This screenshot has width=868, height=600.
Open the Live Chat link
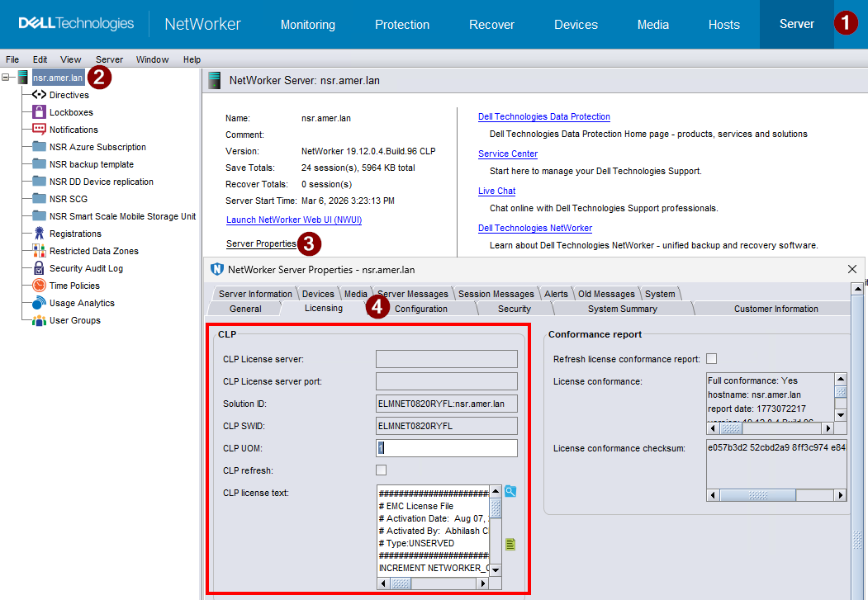click(496, 191)
